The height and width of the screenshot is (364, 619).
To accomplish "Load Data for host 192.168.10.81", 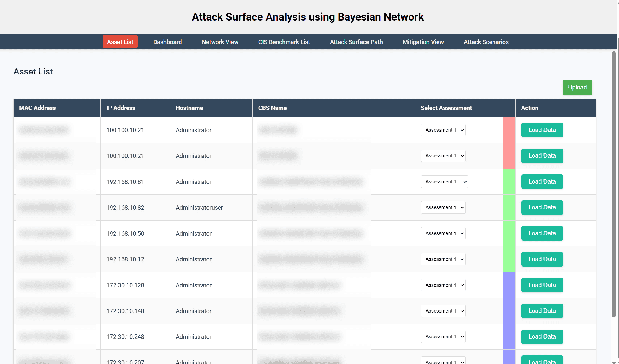I will (542, 181).
